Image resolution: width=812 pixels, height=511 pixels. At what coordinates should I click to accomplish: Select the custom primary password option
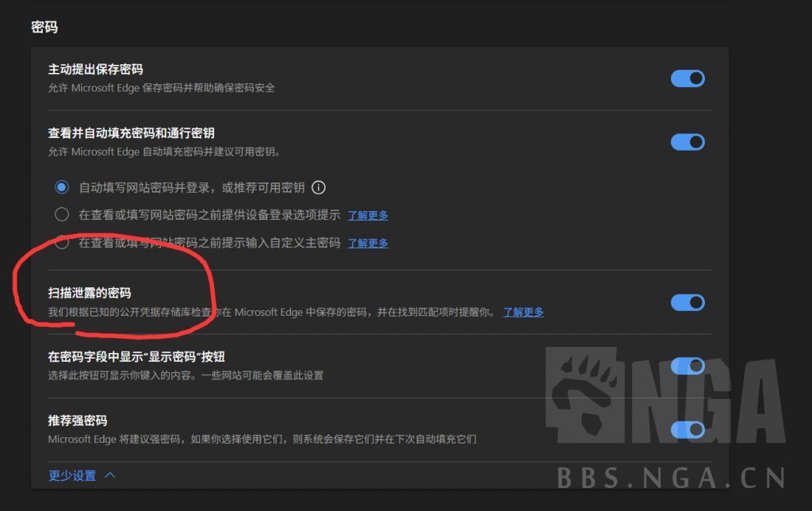coord(62,243)
